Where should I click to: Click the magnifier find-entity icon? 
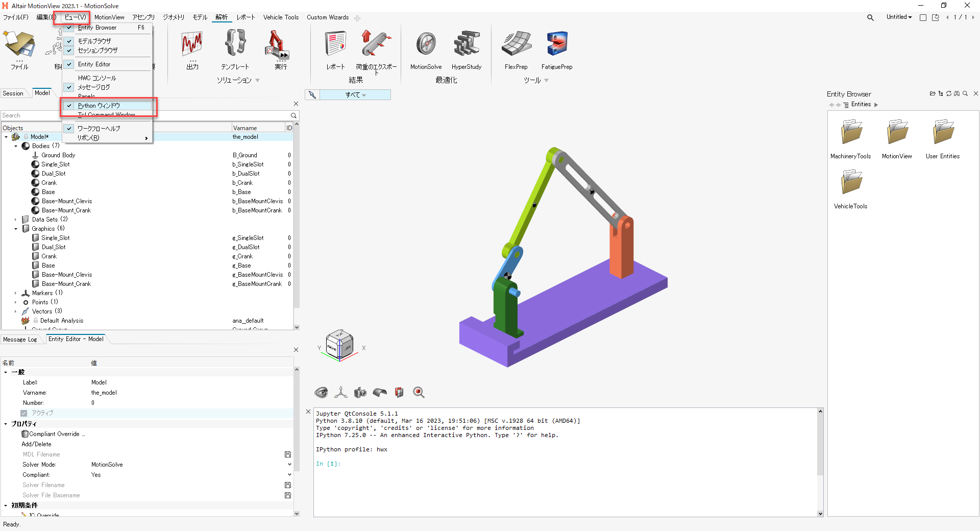point(419,392)
